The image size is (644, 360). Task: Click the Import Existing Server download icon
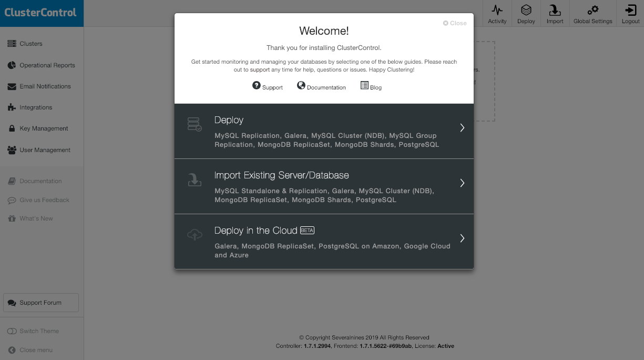[195, 180]
